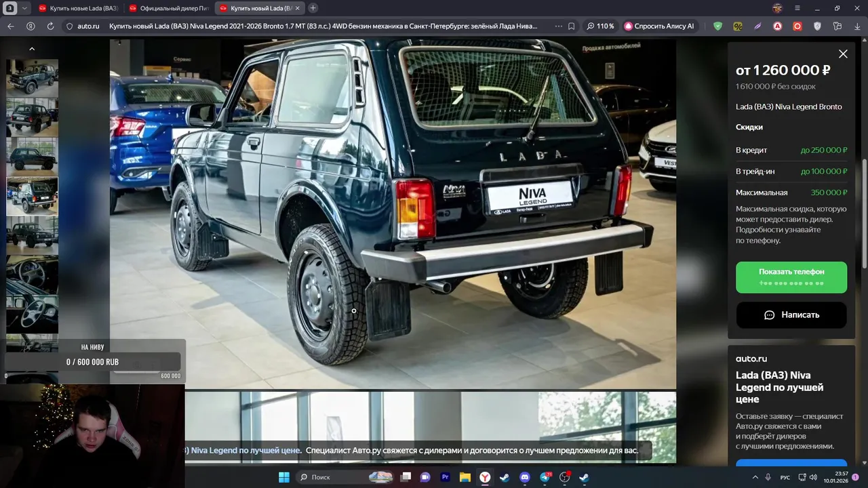Open the tab group counter showing 3
The image size is (868, 488).
[10, 8]
